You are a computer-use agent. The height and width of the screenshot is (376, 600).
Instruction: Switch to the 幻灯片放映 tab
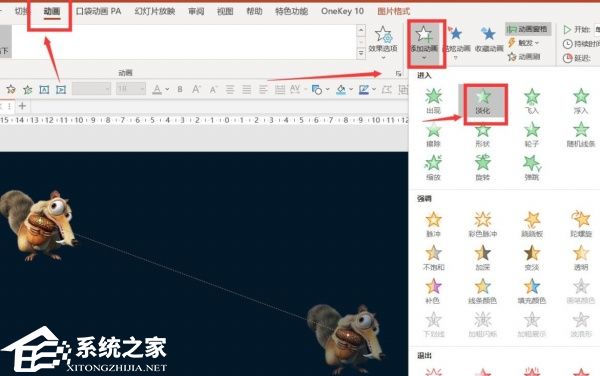[154, 11]
